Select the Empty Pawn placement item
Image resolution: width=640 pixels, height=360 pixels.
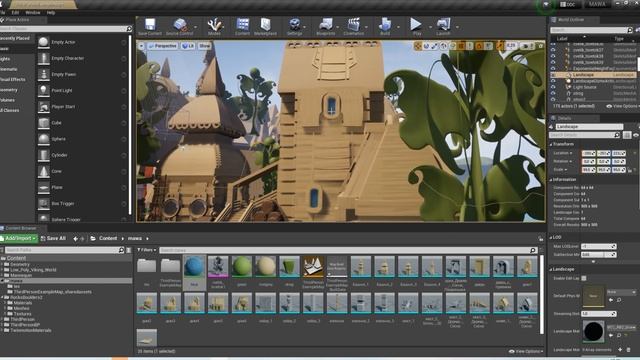pos(82,74)
